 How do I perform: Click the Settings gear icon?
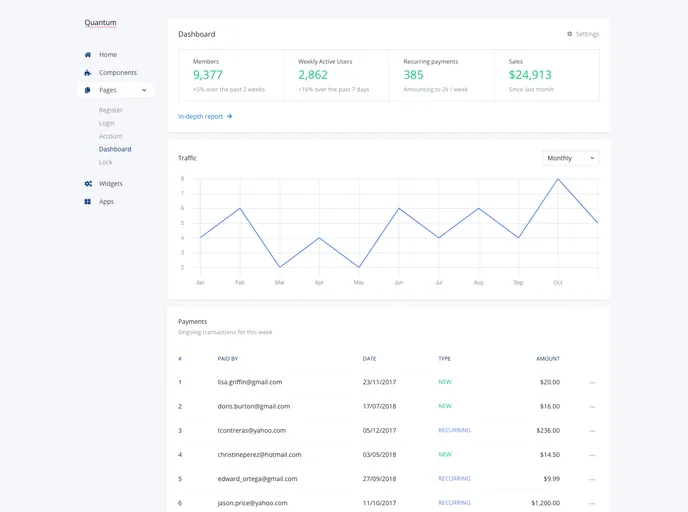[x=570, y=34]
